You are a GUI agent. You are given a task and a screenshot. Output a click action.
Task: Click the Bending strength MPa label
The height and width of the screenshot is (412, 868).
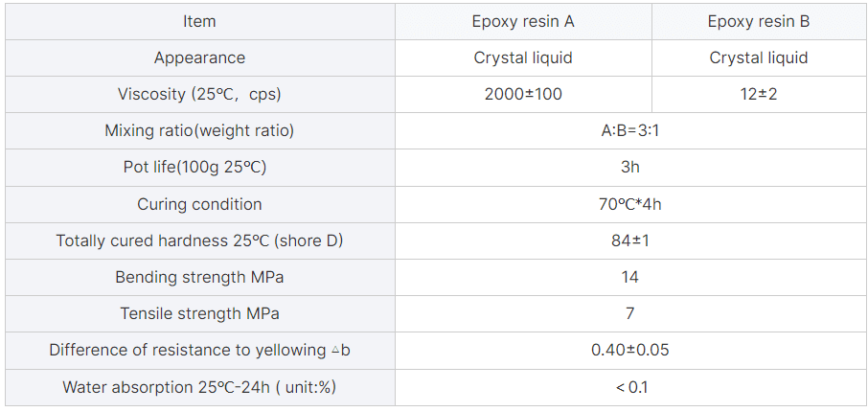click(x=200, y=277)
